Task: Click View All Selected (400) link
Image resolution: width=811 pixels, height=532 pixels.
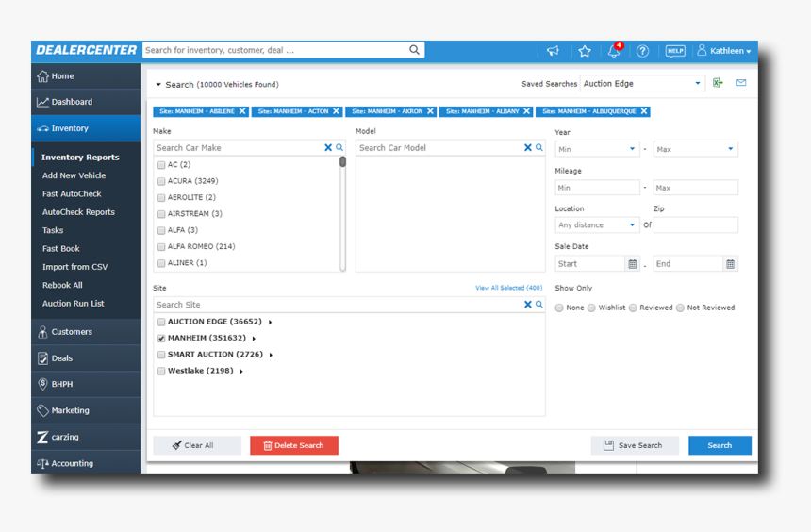Action: (x=509, y=288)
